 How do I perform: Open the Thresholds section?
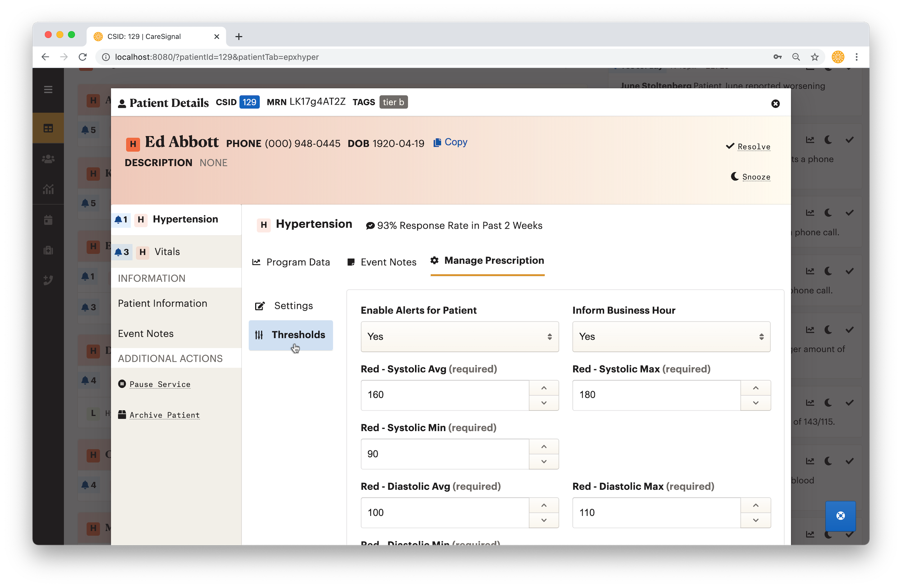pyautogui.click(x=291, y=335)
